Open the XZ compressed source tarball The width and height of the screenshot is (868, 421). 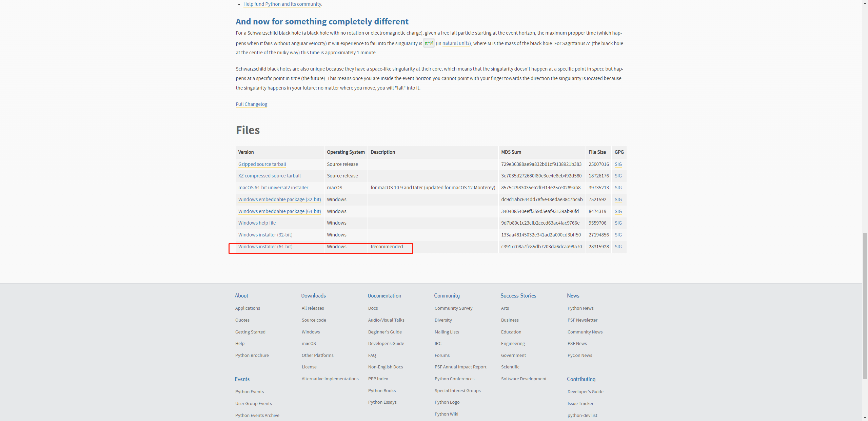point(270,176)
